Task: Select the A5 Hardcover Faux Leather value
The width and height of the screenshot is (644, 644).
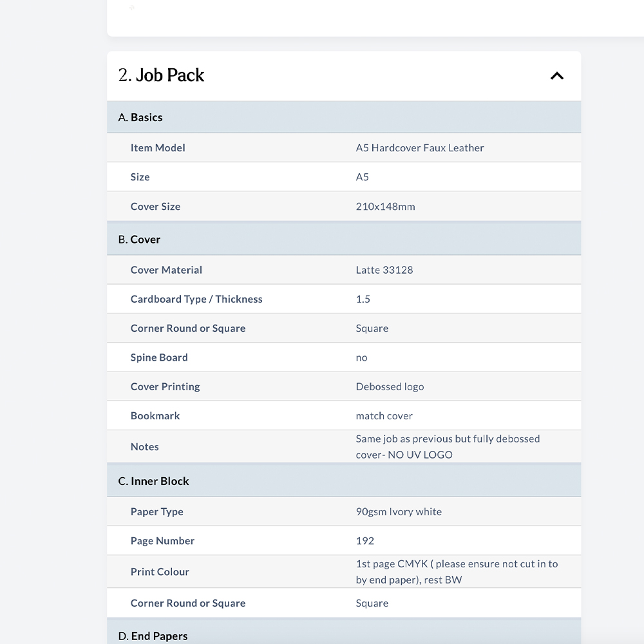Action: point(420,148)
